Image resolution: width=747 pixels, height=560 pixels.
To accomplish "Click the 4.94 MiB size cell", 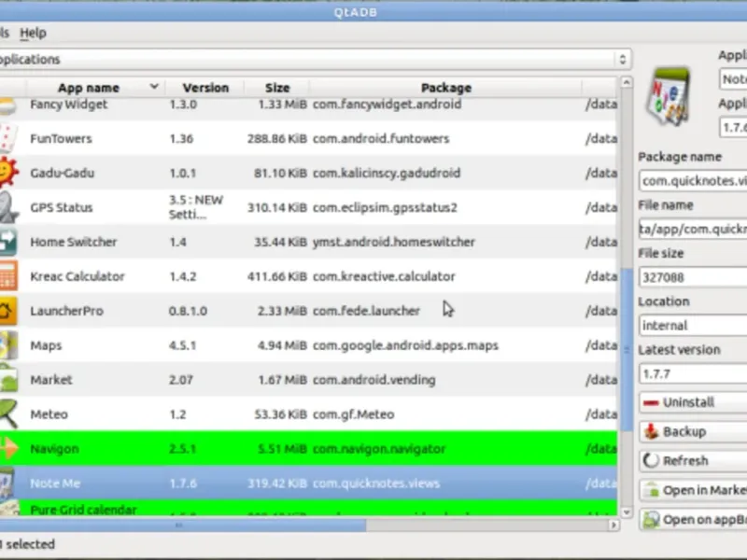I will [x=282, y=345].
